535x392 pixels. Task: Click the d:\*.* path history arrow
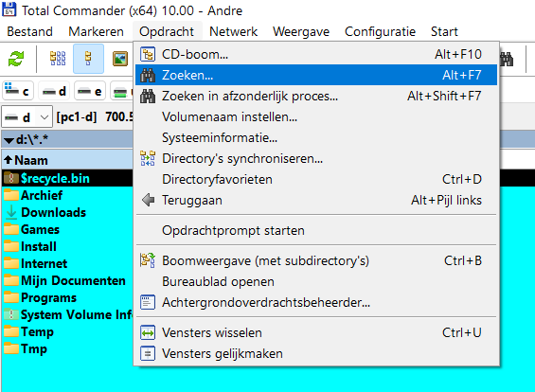coord(9,140)
